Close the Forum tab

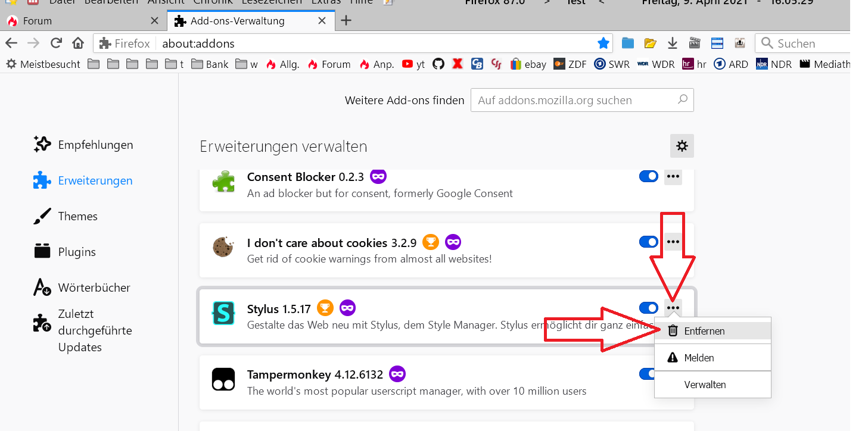coord(154,21)
